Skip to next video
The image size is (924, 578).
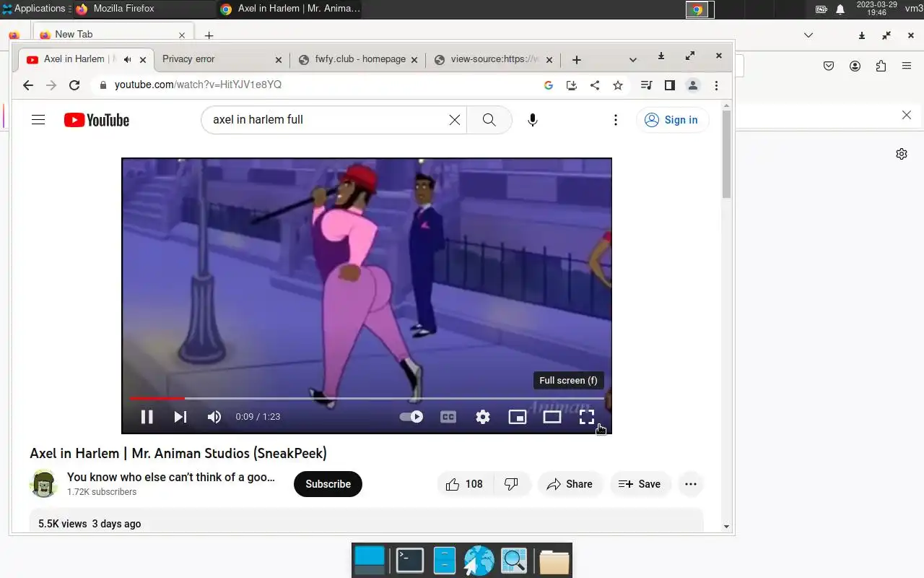click(x=180, y=417)
